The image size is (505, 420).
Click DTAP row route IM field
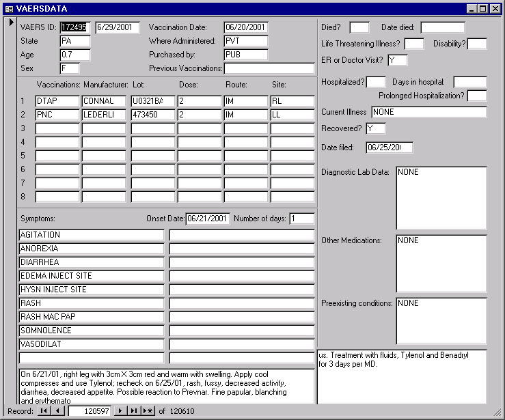coord(246,101)
